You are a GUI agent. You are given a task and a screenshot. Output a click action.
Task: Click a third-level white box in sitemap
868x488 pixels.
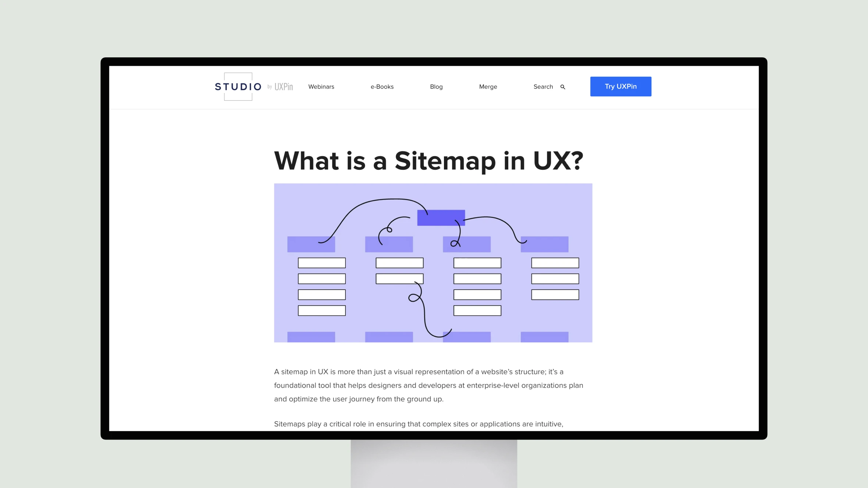pos(321,263)
